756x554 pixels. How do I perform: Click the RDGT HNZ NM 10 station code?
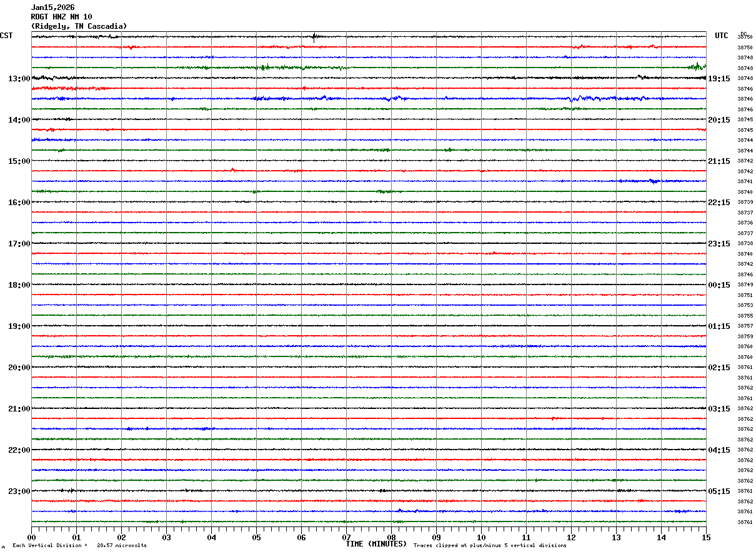tap(61, 17)
